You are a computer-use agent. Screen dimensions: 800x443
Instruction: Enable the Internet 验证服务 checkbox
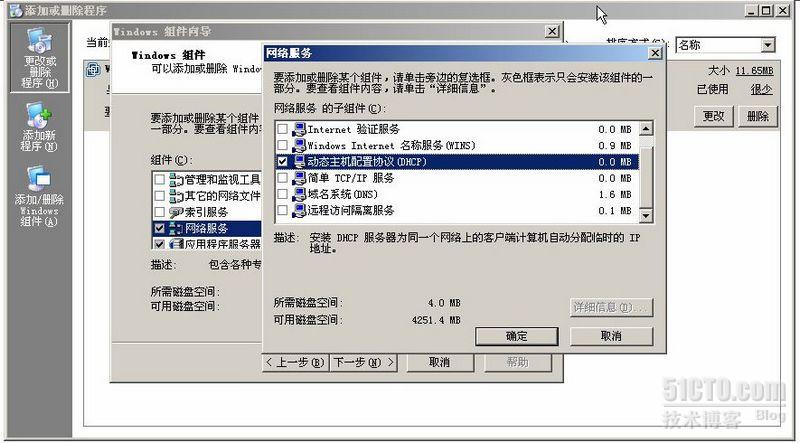coord(282,130)
